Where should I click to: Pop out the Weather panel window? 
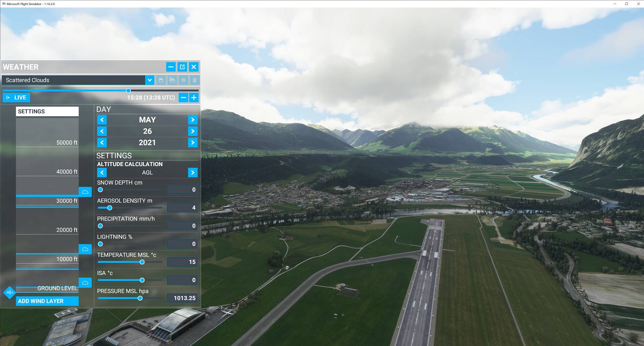[x=182, y=67]
